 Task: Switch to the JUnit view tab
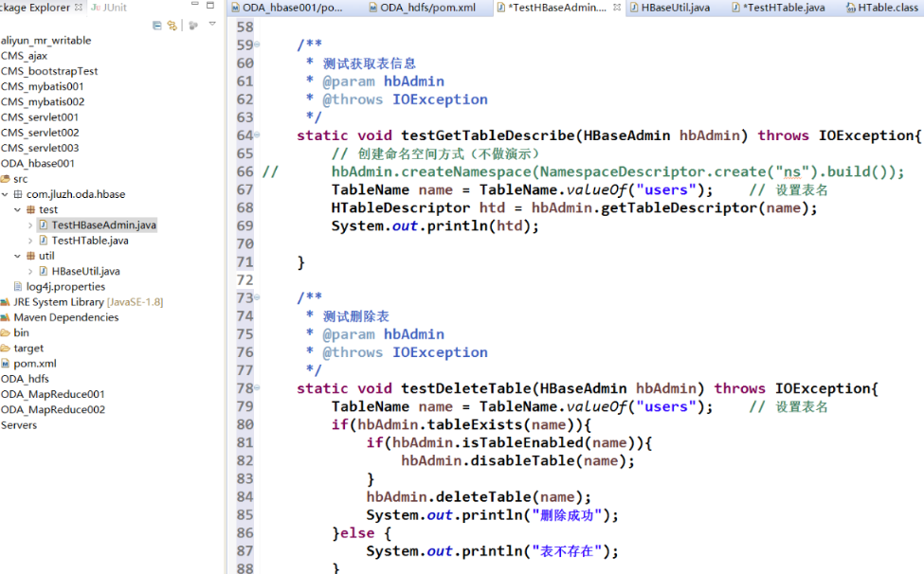pos(109,8)
